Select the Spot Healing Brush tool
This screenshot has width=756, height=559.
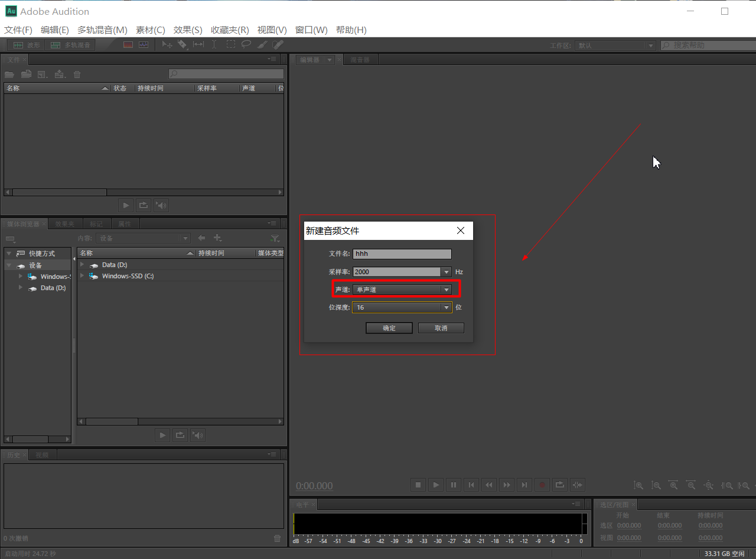coord(278,45)
